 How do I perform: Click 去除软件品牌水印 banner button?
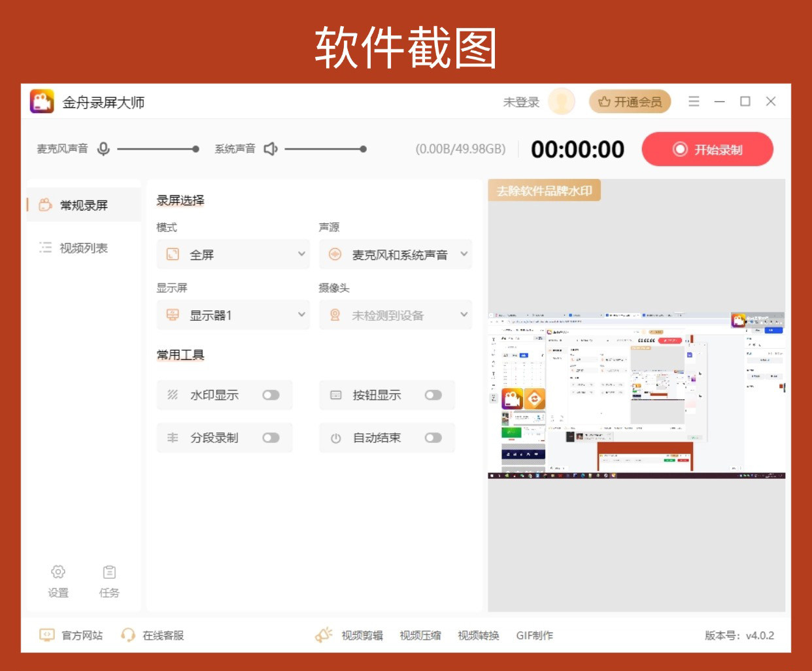pyautogui.click(x=544, y=190)
